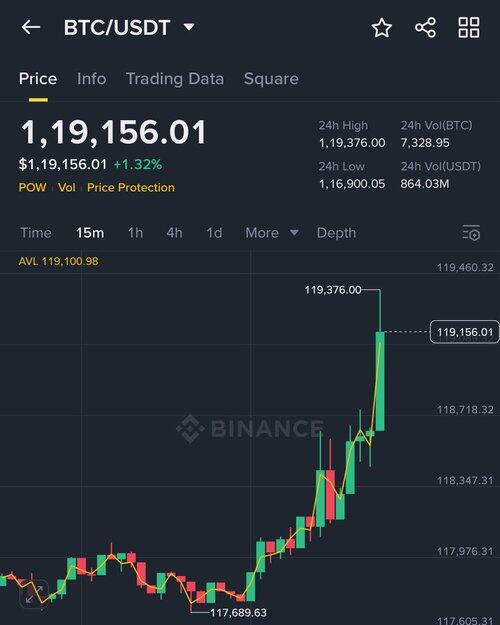Select the 15m chart interval
The image size is (500, 625).
pyautogui.click(x=90, y=233)
